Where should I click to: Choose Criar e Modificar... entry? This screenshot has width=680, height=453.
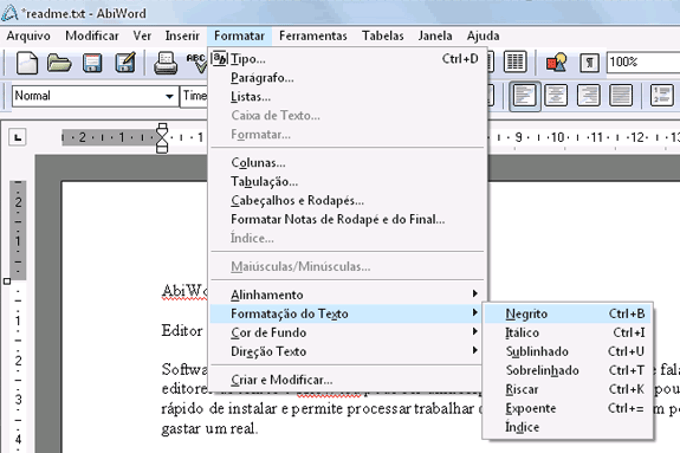click(x=347, y=380)
